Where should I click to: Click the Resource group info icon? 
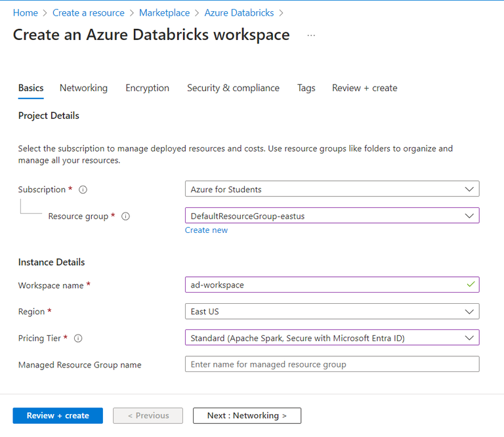125,216
